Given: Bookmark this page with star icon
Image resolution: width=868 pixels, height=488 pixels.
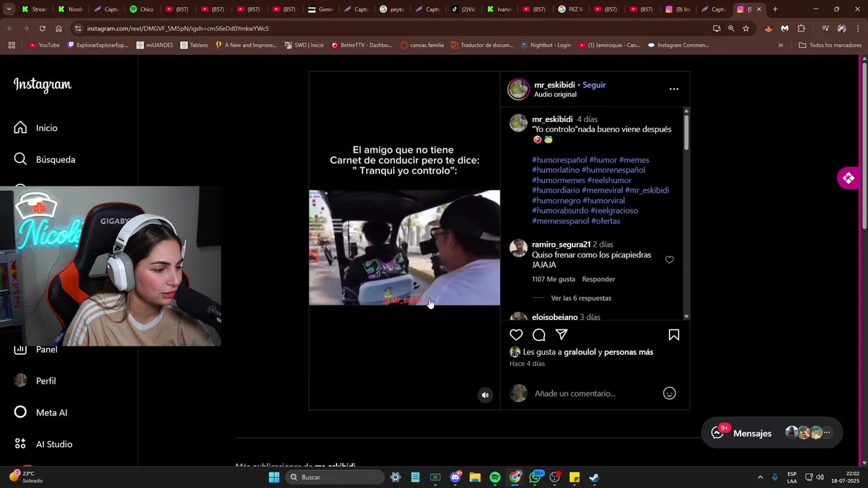Looking at the screenshot, I should click(x=746, y=28).
